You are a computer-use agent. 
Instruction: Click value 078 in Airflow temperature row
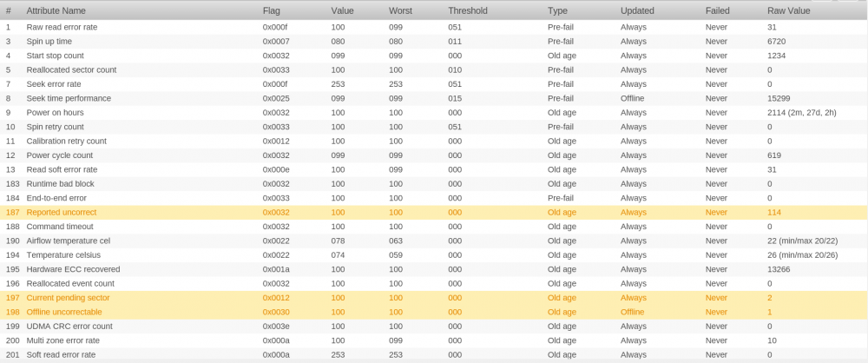[338, 241]
